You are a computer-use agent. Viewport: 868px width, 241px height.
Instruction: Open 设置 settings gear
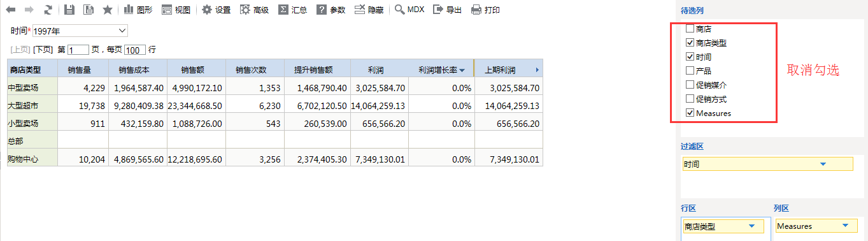click(217, 10)
